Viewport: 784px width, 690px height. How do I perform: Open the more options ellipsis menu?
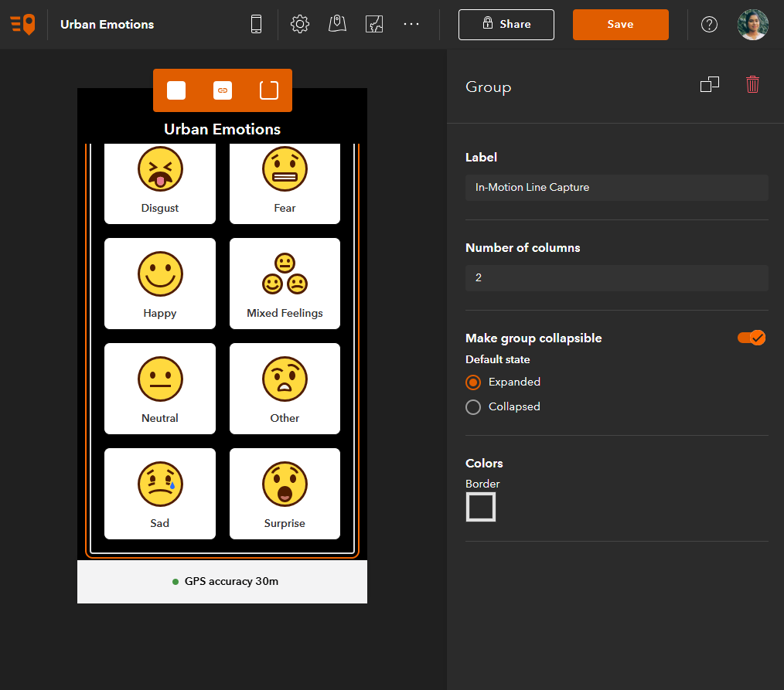(411, 24)
